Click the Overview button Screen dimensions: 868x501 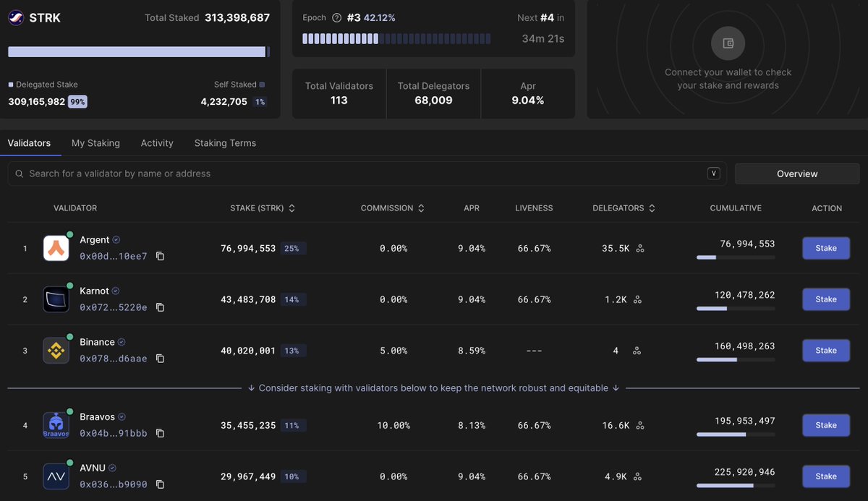(797, 174)
